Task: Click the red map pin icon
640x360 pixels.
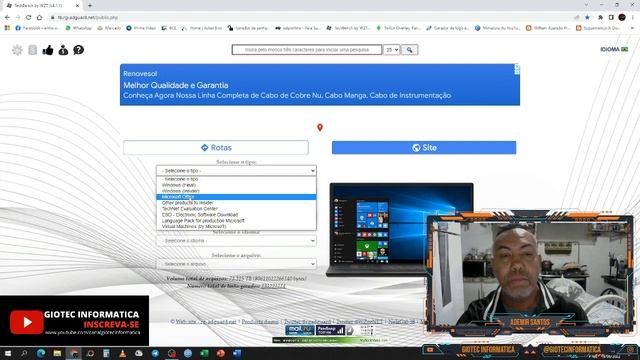Action: coord(320,128)
